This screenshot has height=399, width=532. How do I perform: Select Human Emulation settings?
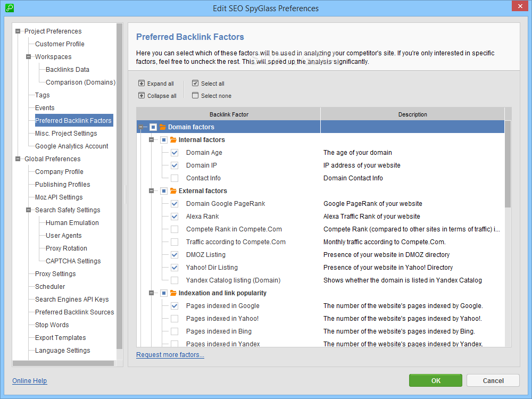coord(72,223)
